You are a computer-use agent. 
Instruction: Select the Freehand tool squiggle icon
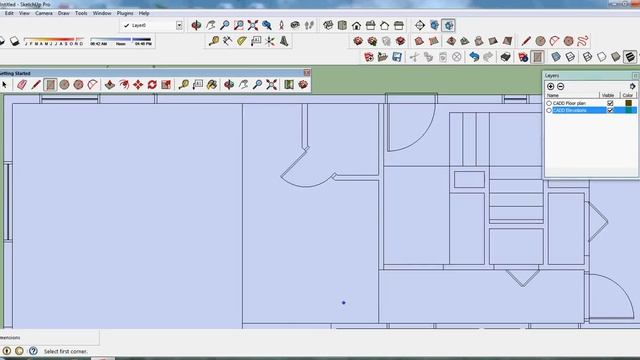coord(583,41)
